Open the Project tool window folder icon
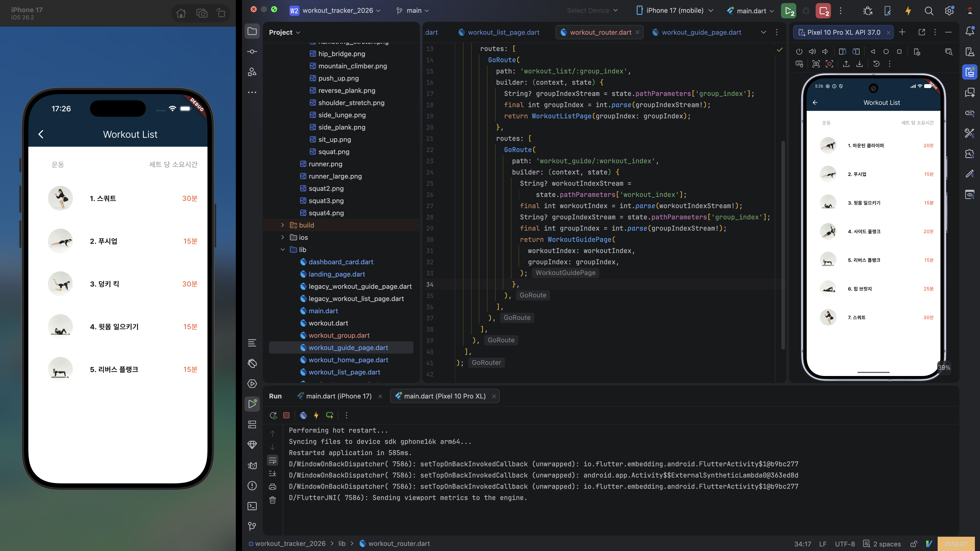Screen dimensions: 980x551 pyautogui.click(x=252, y=32)
